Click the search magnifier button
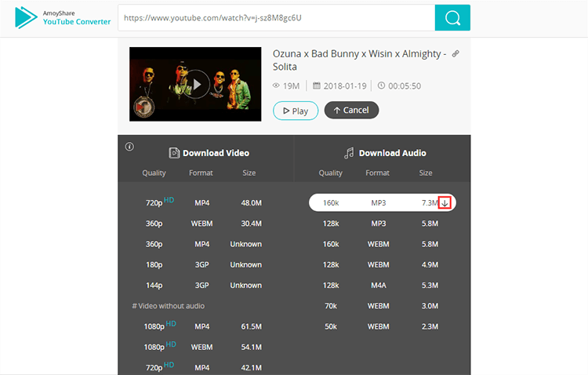Viewport: 588px width, 375px height. click(x=452, y=17)
